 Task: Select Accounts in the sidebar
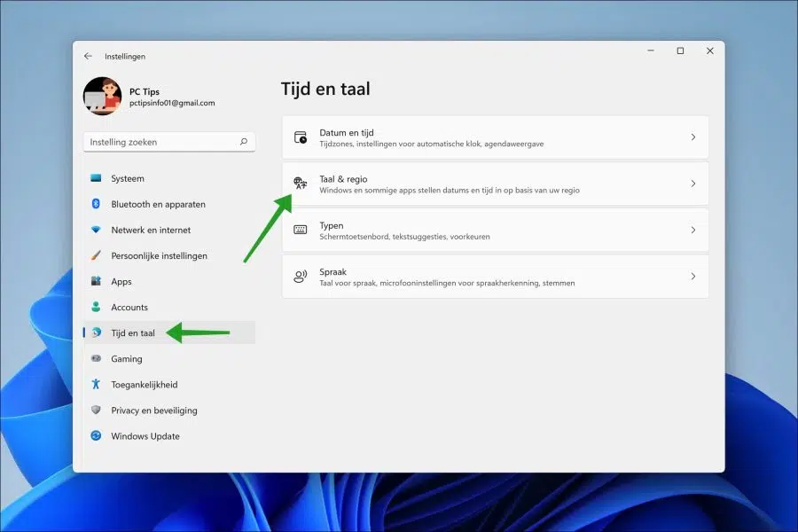(x=169, y=307)
